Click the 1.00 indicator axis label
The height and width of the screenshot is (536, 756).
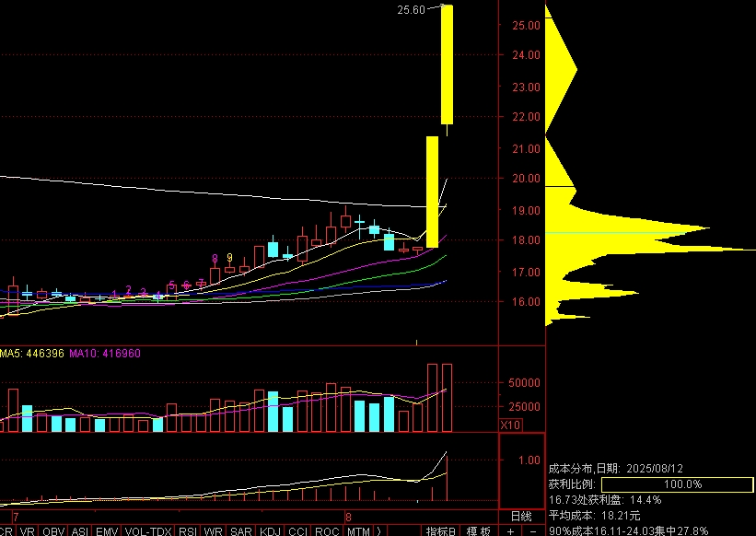[x=529, y=460]
